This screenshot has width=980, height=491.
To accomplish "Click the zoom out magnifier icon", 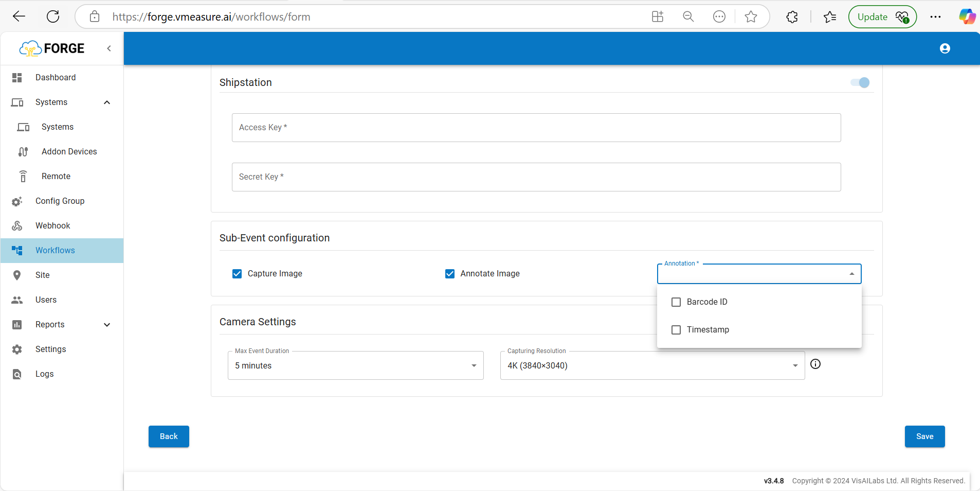I will click(x=688, y=17).
